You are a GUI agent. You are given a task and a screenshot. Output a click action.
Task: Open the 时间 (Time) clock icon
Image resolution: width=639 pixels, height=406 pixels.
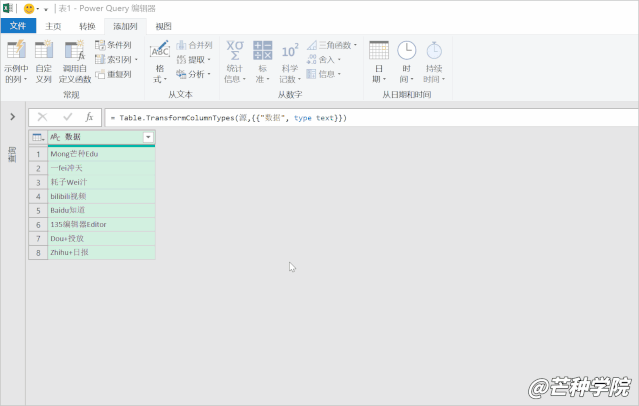tap(406, 52)
